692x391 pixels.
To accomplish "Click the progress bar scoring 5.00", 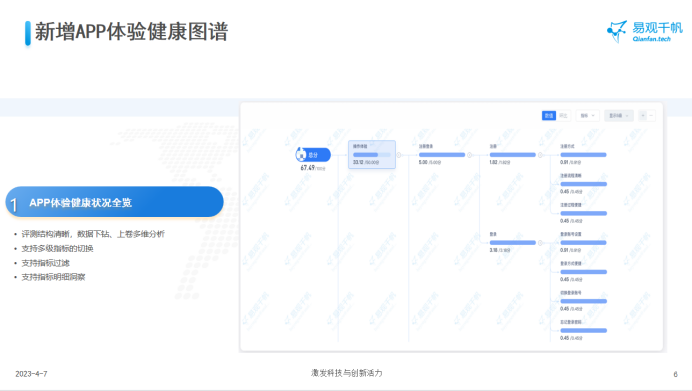I will 442,155.
